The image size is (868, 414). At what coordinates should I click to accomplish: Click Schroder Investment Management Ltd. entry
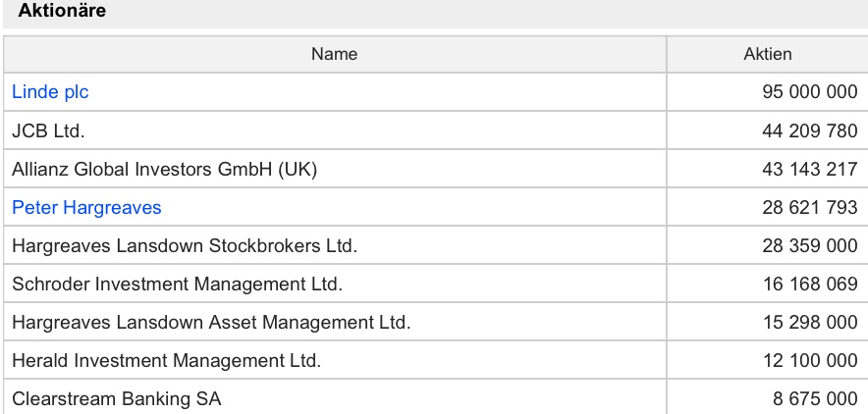point(177,285)
